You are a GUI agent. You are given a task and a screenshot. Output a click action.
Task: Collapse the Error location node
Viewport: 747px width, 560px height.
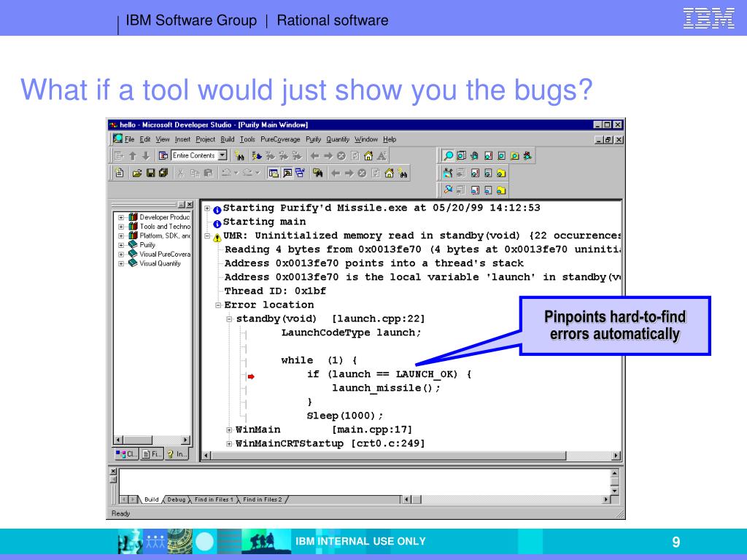[217, 306]
